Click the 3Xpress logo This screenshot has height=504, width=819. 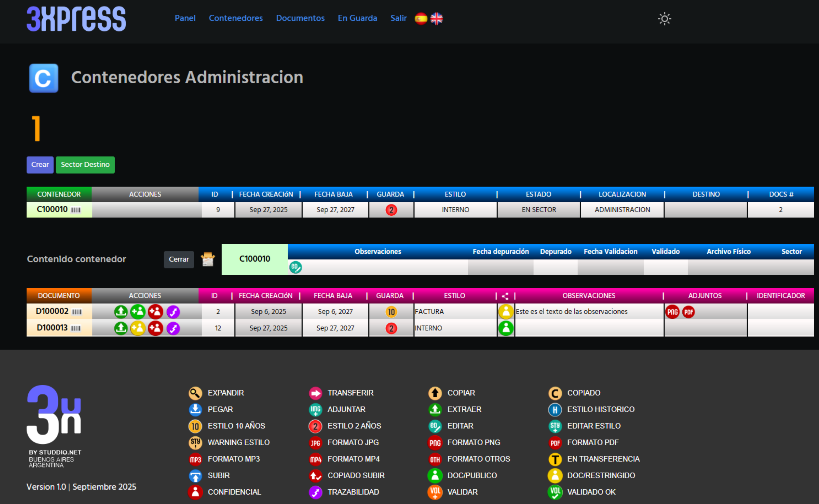[x=76, y=19]
